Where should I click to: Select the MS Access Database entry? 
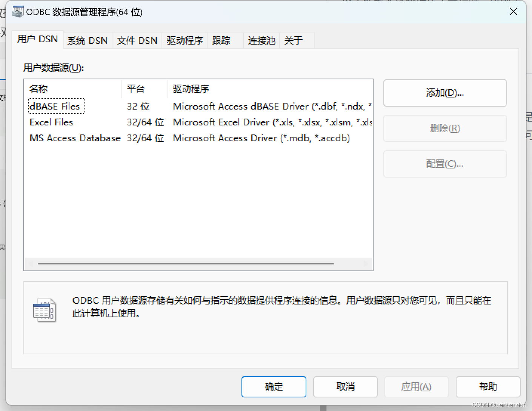tap(74, 138)
